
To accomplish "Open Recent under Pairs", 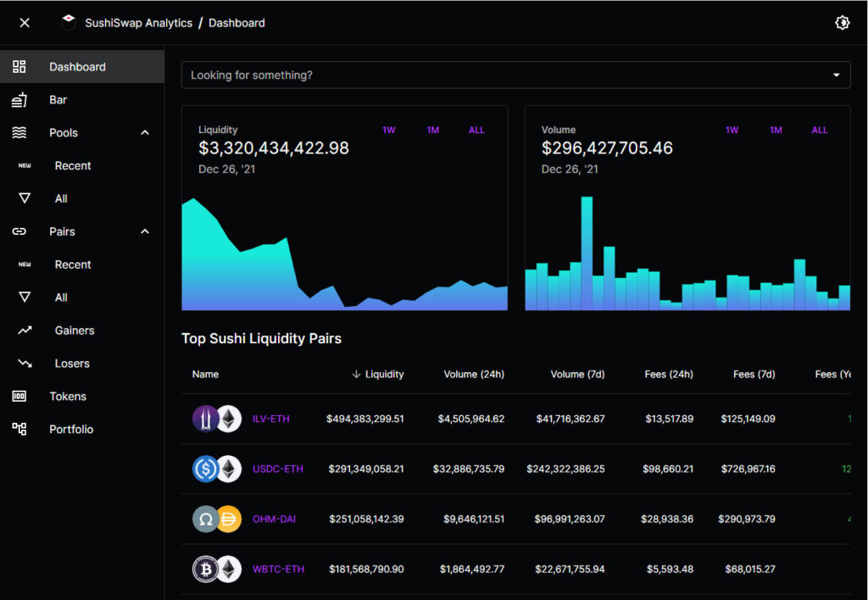I will click(x=82, y=264).
